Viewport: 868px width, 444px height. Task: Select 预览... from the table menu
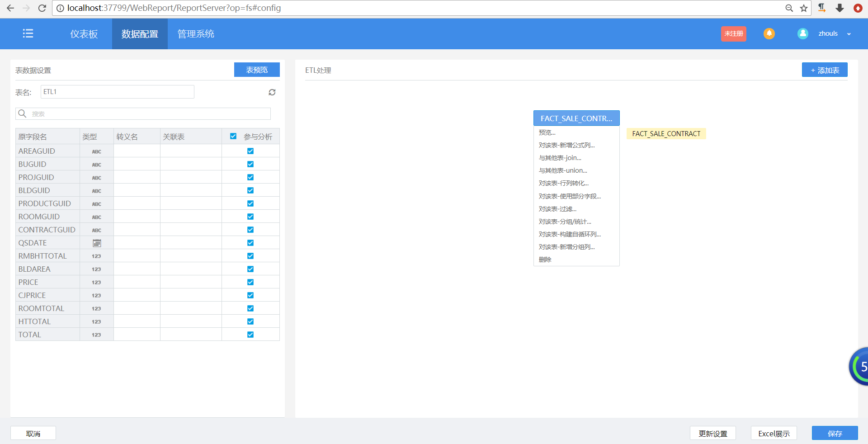click(x=576, y=132)
